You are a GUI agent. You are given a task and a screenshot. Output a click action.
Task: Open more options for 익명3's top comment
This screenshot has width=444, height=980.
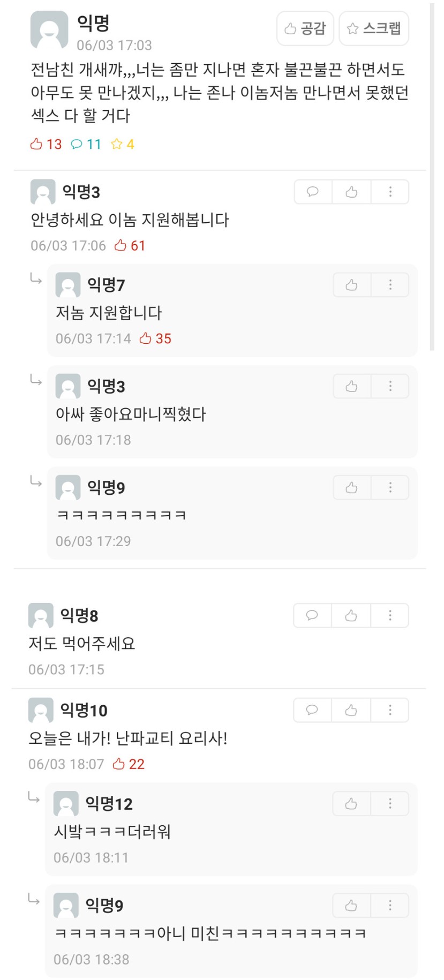[x=390, y=192]
